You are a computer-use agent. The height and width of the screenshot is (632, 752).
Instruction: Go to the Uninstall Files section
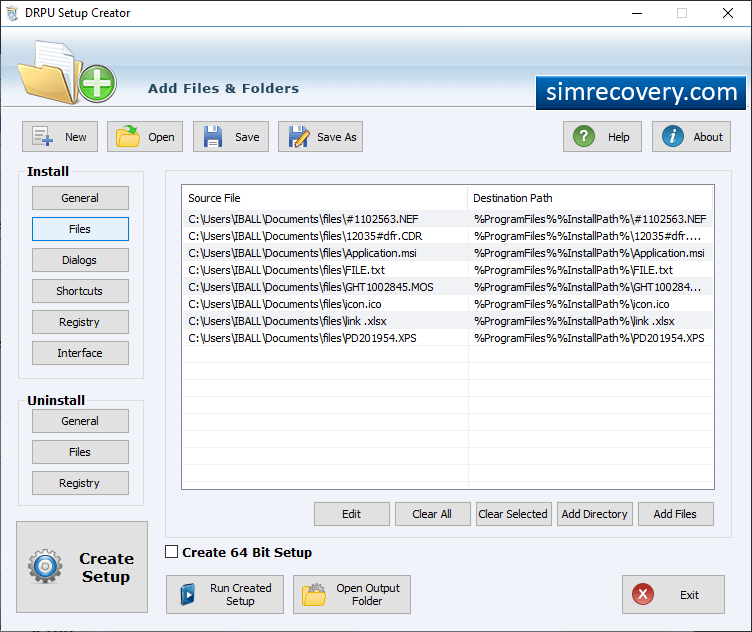tap(80, 452)
